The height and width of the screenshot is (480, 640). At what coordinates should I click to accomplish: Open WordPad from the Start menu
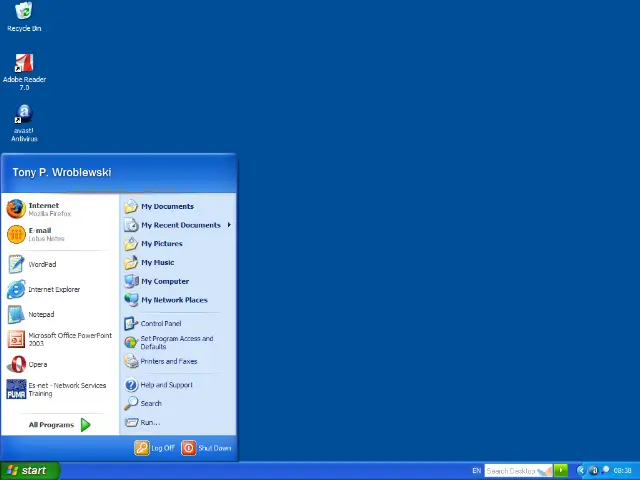pyautogui.click(x=41, y=265)
